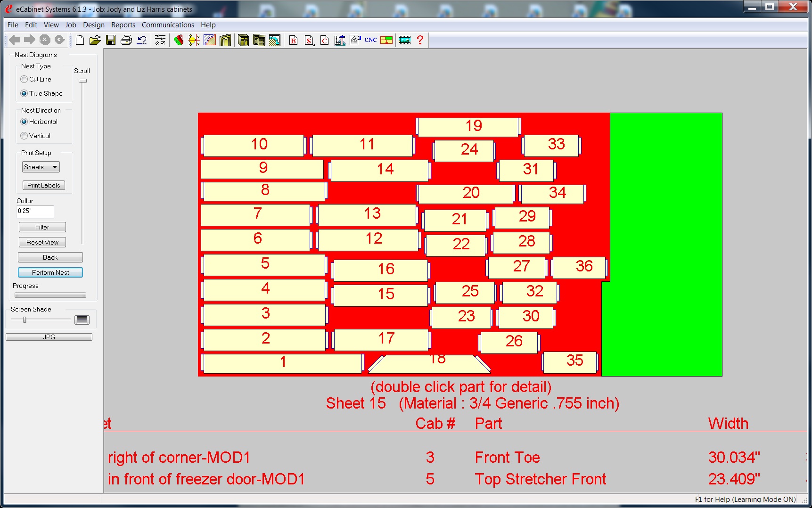Screen dimensions: 812x508
Task: Click the Undo arrow icon
Action: [141, 41]
